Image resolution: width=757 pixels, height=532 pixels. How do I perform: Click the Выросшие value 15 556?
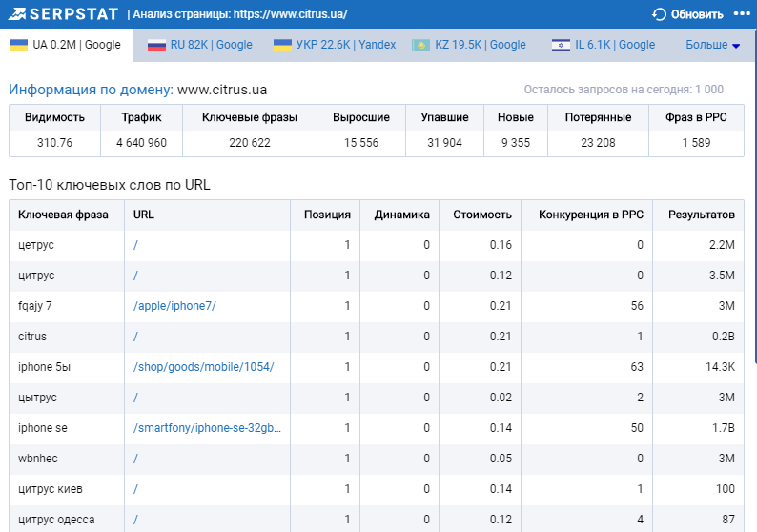click(x=361, y=143)
